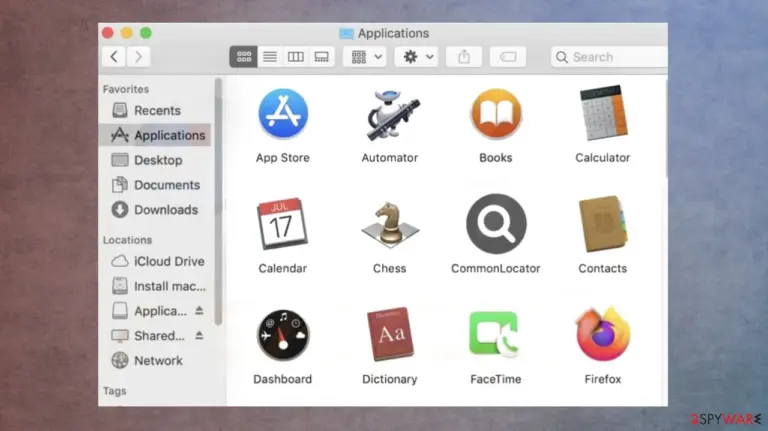The image size is (768, 431).
Task: Select the Applica... disk location
Action: pos(149,311)
